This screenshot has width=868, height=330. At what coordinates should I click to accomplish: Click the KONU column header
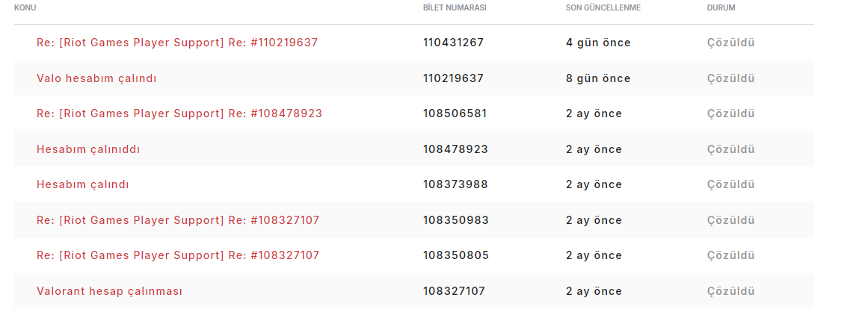click(x=25, y=8)
